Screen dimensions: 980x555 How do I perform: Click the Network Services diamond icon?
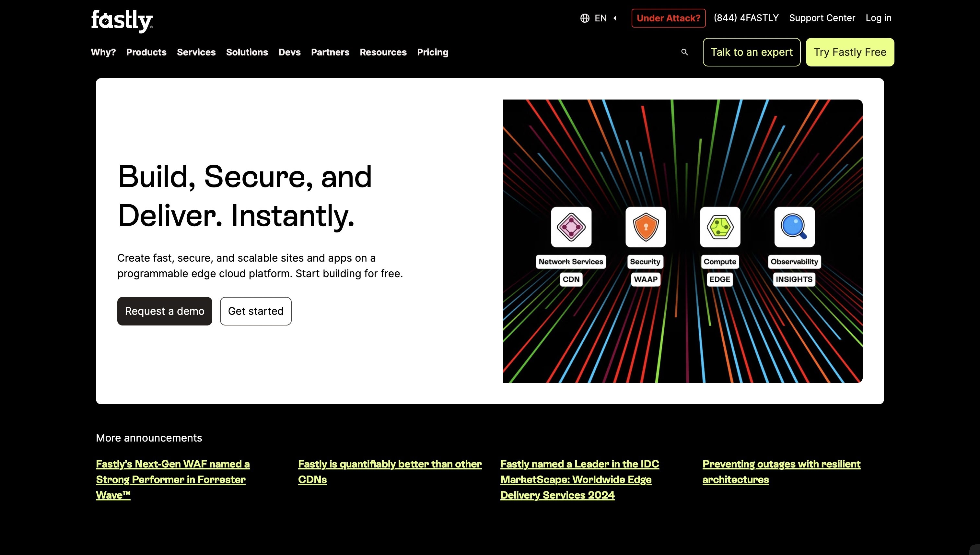pos(571,227)
